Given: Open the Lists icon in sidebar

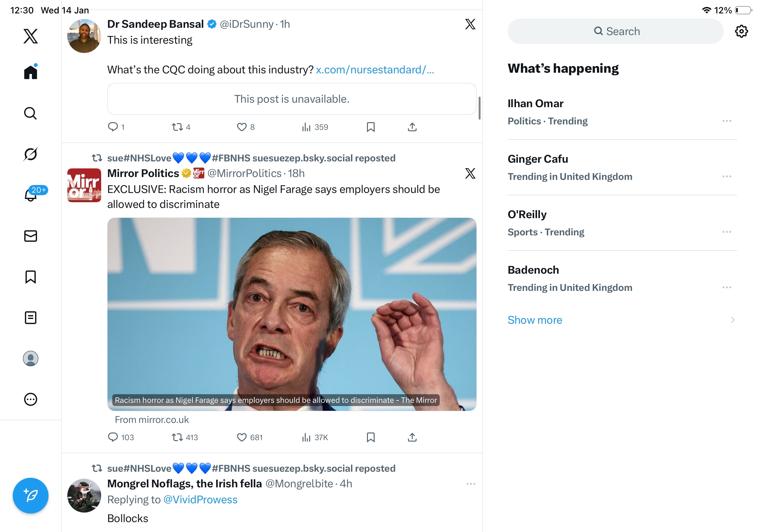Looking at the screenshot, I should [x=31, y=317].
